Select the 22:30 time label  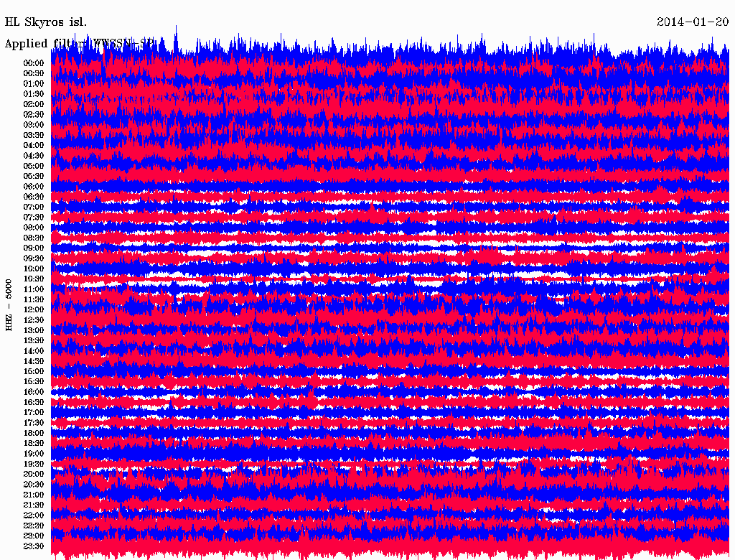tap(34, 526)
